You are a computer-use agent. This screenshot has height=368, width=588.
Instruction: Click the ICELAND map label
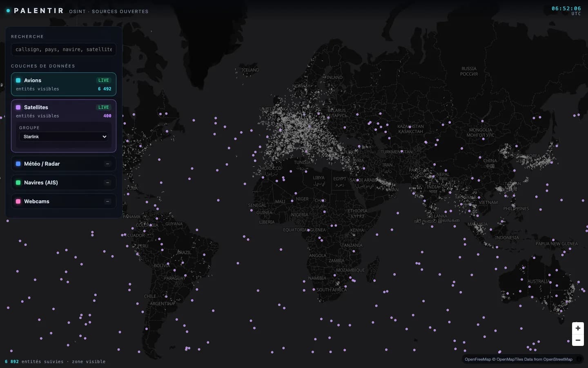(250, 70)
